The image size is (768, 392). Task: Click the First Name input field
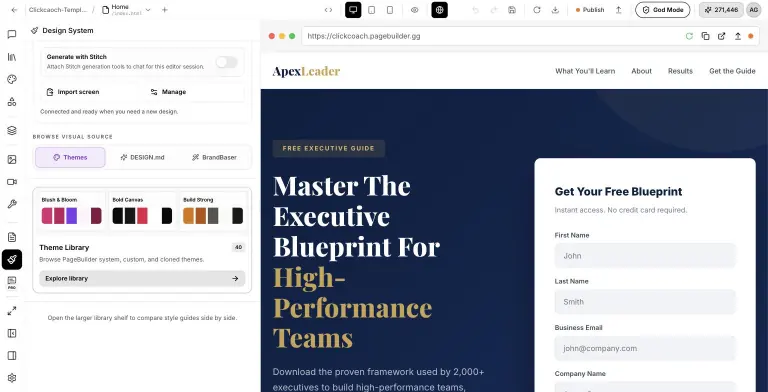point(645,256)
